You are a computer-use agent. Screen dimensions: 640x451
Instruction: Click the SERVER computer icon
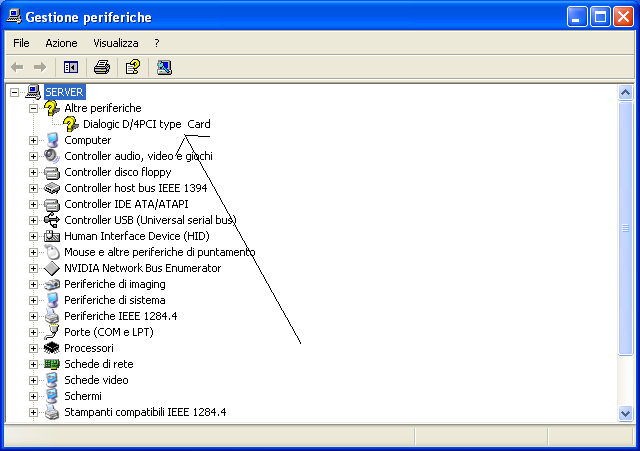click(x=33, y=92)
